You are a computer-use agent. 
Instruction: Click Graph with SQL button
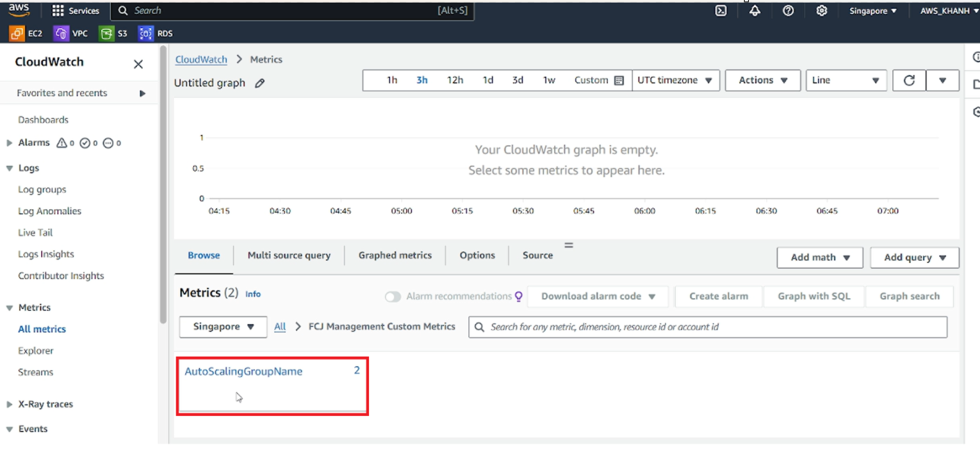point(814,296)
